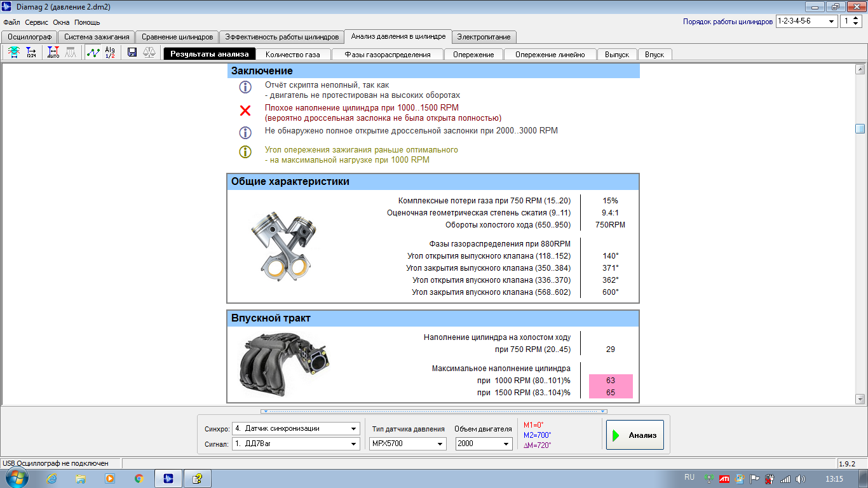Click the power plug tray icon

click(x=770, y=478)
